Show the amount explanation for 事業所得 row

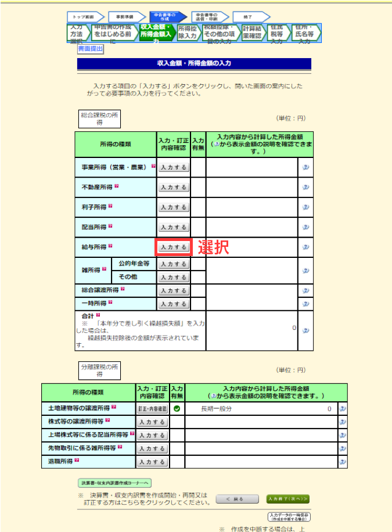[x=305, y=167]
